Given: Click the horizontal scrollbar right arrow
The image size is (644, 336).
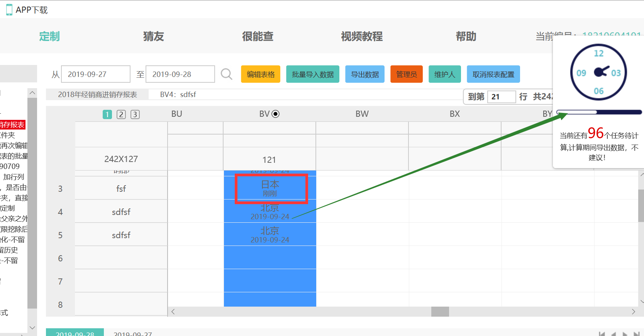Looking at the screenshot, I should (x=633, y=312).
